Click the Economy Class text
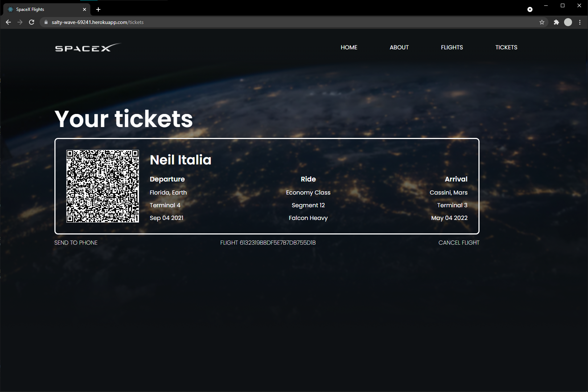This screenshot has height=392, width=588. (308, 193)
